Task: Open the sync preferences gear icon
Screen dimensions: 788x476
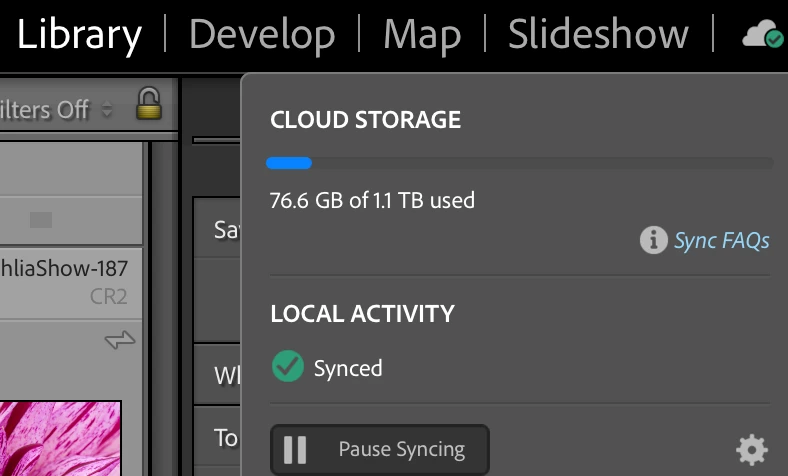Action: [x=752, y=451]
